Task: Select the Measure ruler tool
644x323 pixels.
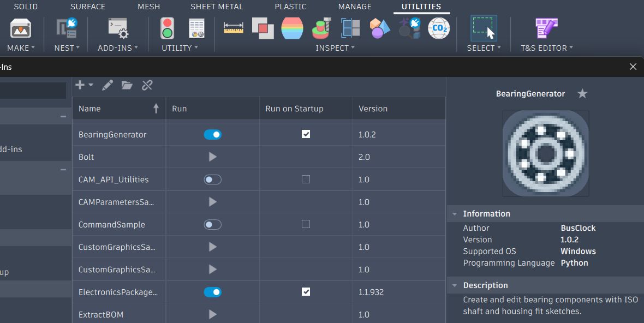Action: click(x=233, y=28)
